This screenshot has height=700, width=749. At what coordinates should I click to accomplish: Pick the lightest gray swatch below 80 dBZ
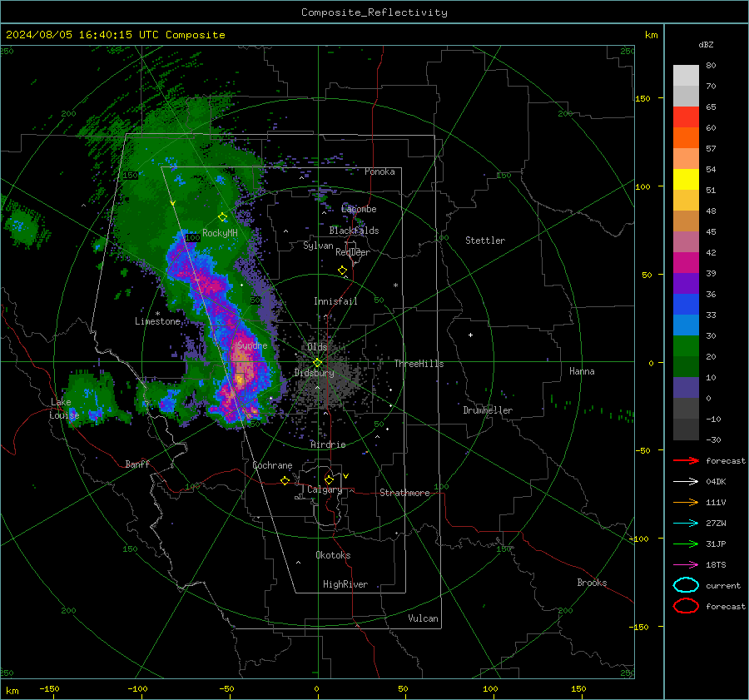pos(686,76)
